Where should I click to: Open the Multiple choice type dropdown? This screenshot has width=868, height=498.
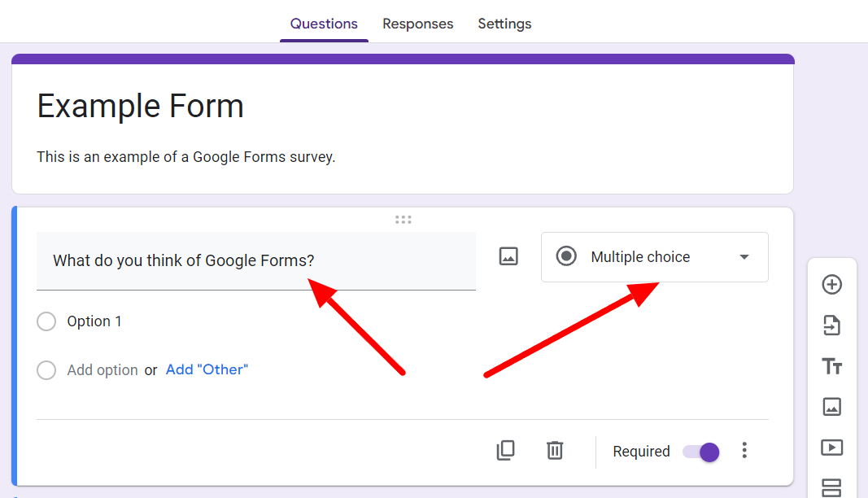654,257
